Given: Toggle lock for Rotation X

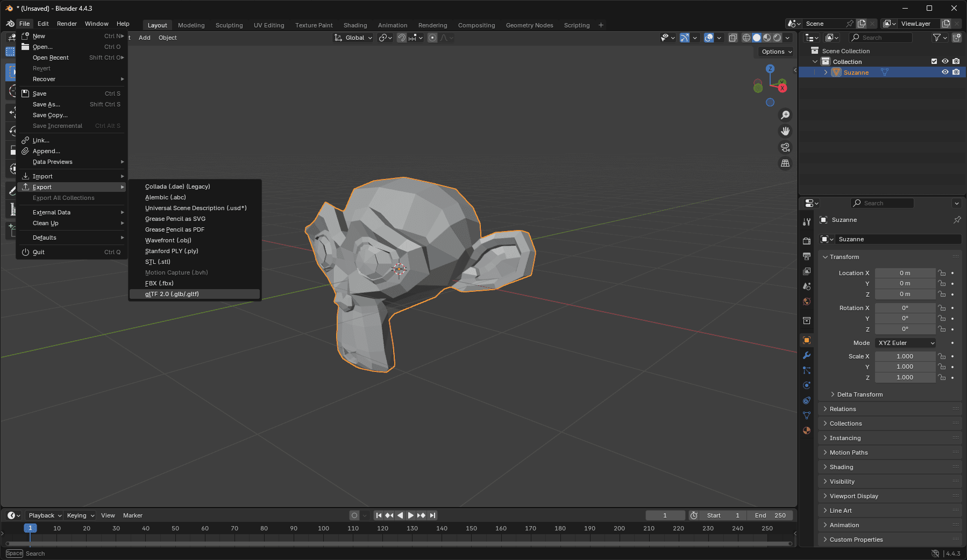Looking at the screenshot, I should (942, 308).
